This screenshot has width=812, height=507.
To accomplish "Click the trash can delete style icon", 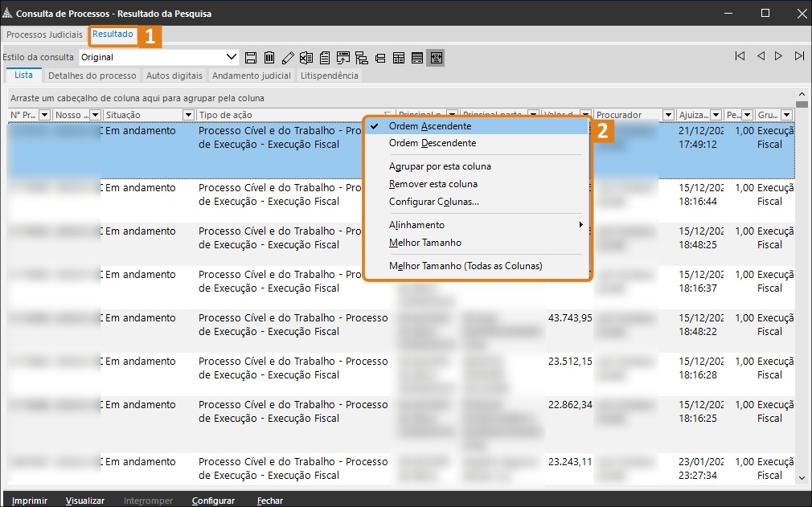I will point(269,57).
